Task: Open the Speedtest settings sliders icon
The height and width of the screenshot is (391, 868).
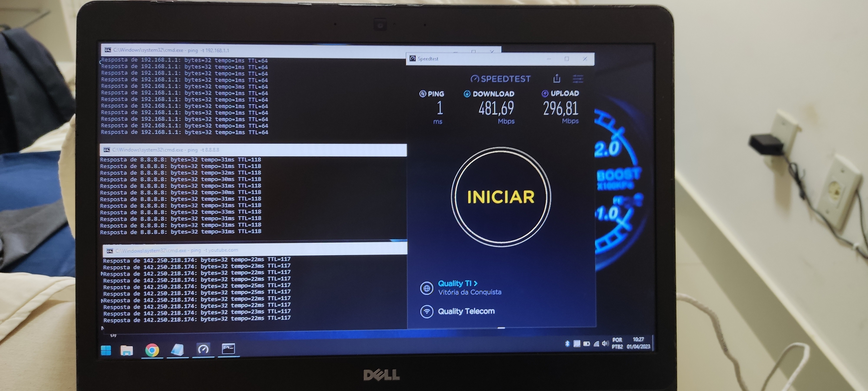Action: click(578, 79)
